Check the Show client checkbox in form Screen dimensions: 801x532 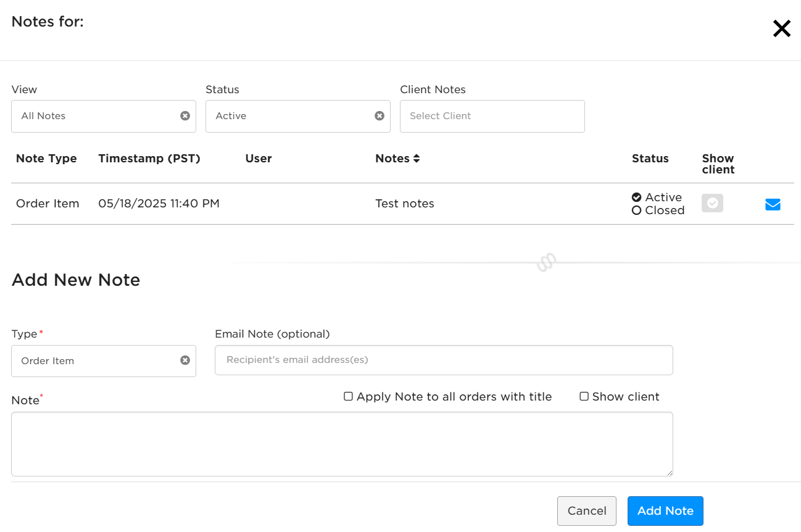coord(584,396)
